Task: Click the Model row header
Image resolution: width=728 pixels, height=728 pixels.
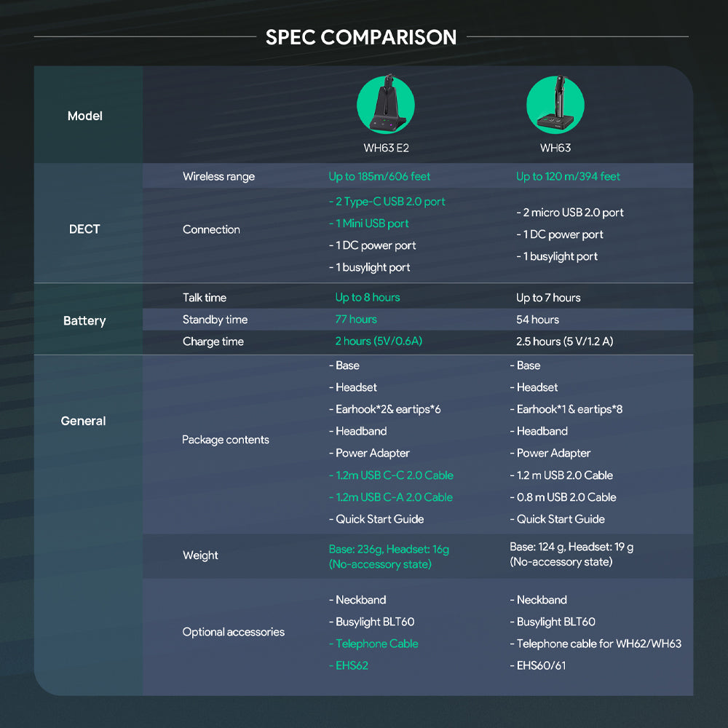Action: click(x=85, y=116)
